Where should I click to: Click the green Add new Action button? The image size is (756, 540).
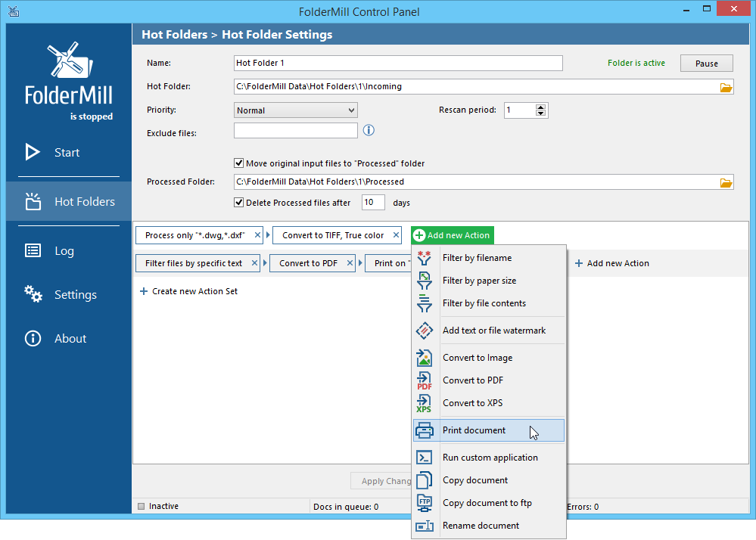tap(453, 235)
